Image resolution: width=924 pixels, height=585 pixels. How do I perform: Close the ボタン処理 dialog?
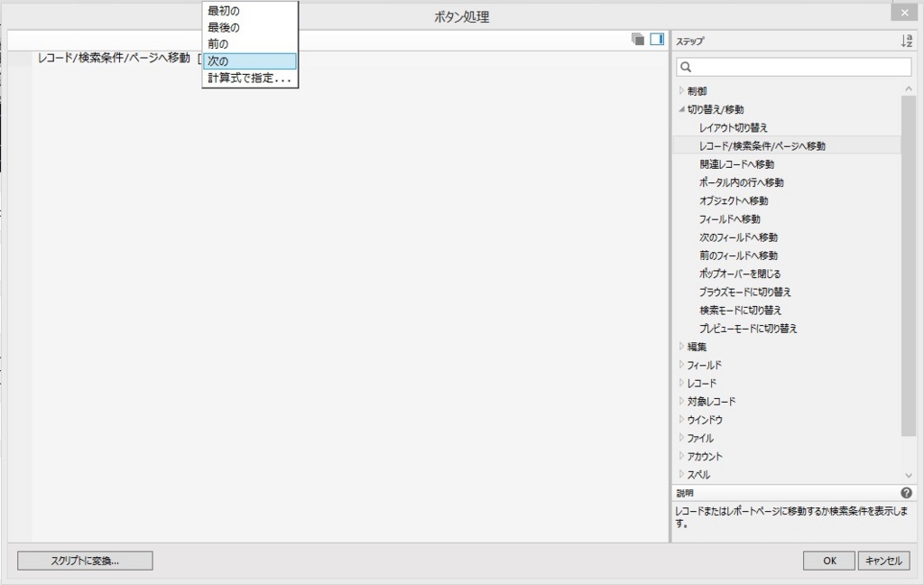pos(904,12)
